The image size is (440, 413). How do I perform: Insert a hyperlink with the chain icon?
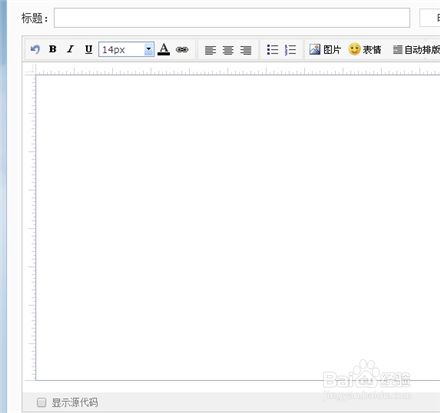click(182, 50)
